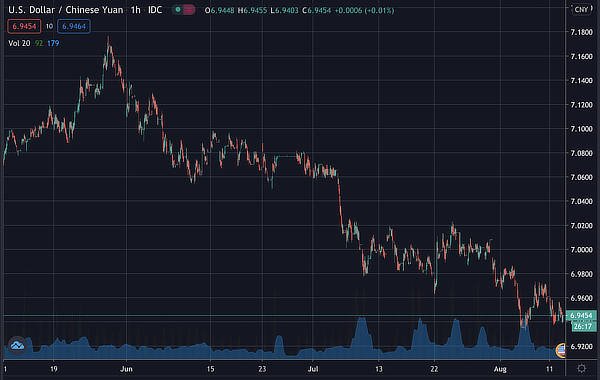Click the IDC data source label

[155, 10]
